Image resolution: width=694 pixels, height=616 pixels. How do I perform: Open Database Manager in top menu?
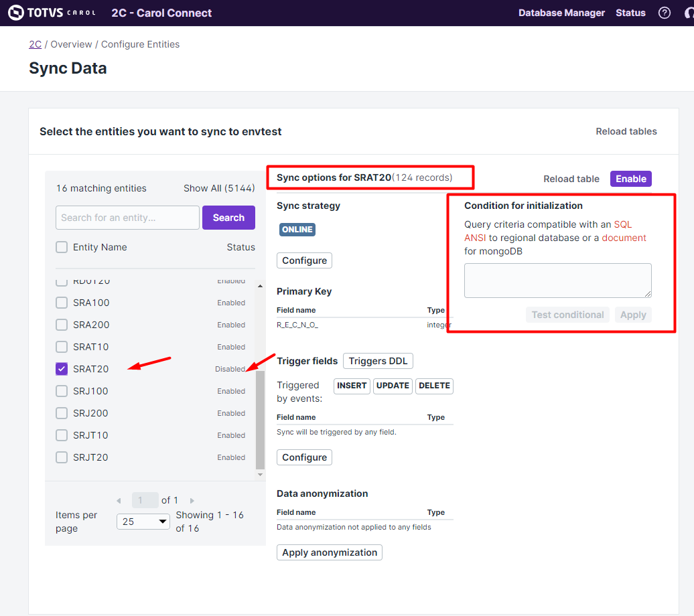coord(561,13)
